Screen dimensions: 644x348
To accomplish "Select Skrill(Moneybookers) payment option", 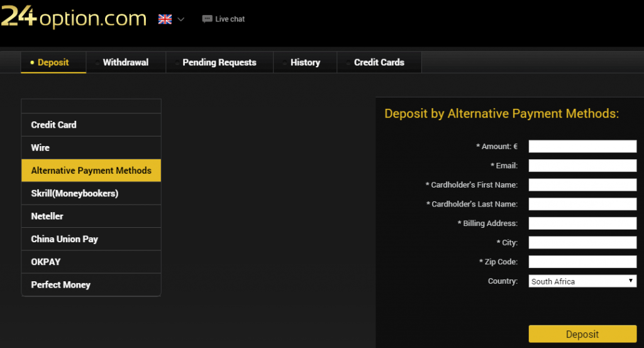I will [x=91, y=194].
